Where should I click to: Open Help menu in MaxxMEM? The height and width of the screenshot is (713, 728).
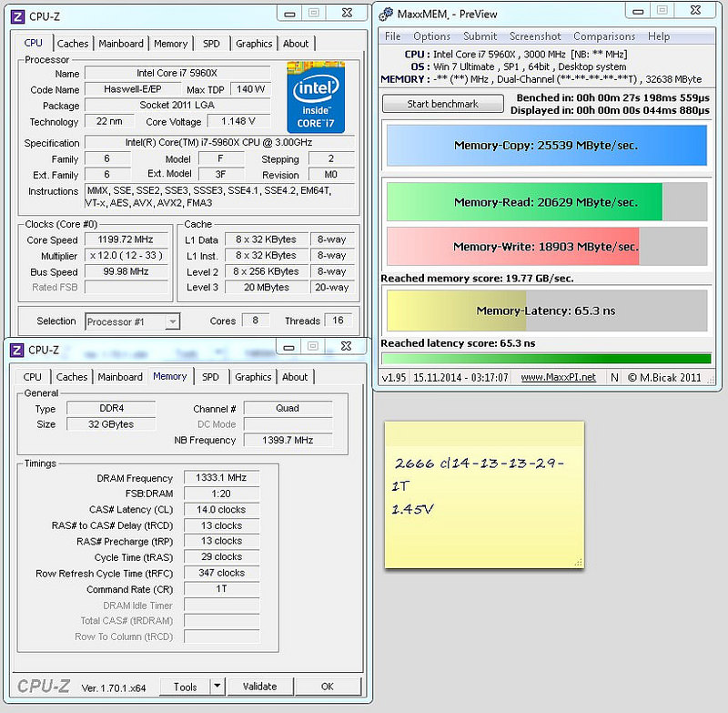658,36
